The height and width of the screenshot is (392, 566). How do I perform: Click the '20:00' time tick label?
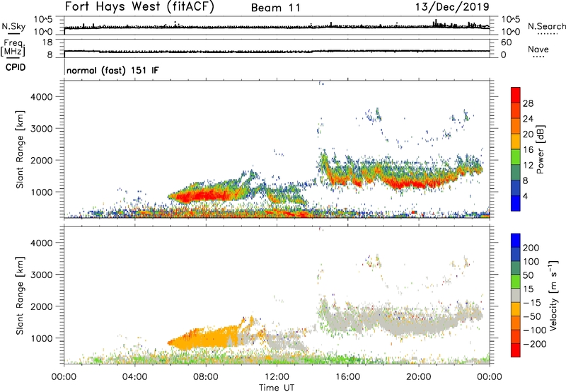[x=419, y=377]
